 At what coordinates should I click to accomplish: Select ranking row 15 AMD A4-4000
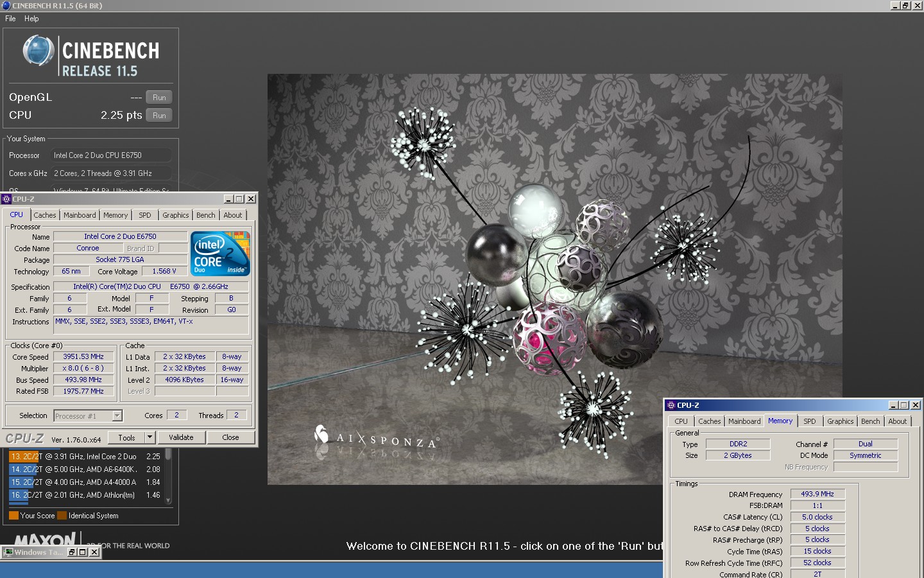[x=86, y=482]
